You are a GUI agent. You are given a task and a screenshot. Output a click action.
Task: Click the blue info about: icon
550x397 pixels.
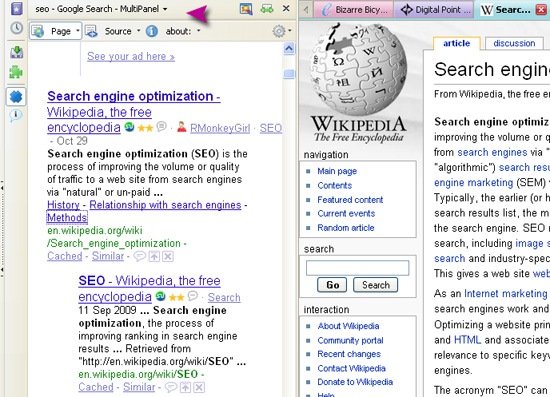[152, 31]
